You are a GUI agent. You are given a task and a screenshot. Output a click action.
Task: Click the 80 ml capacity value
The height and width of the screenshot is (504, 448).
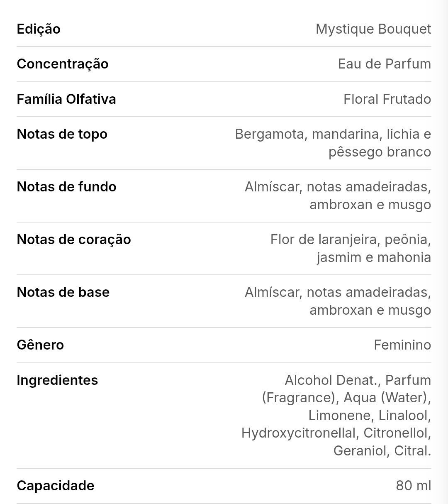(414, 486)
